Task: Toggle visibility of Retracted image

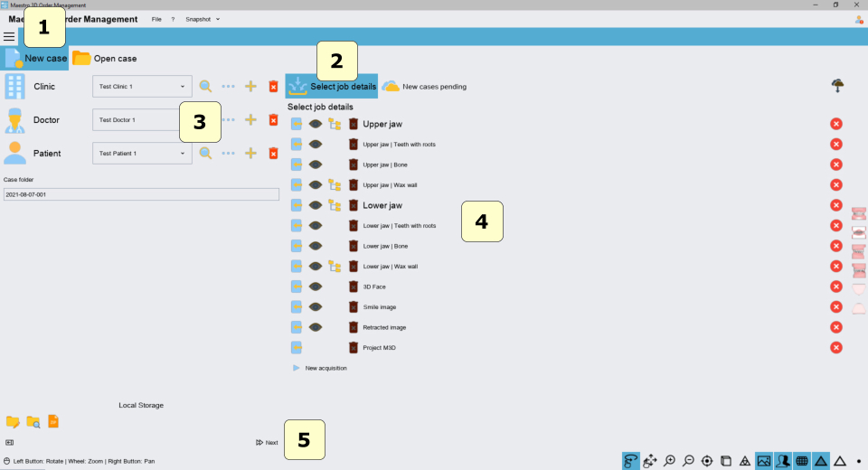Action: click(316, 327)
